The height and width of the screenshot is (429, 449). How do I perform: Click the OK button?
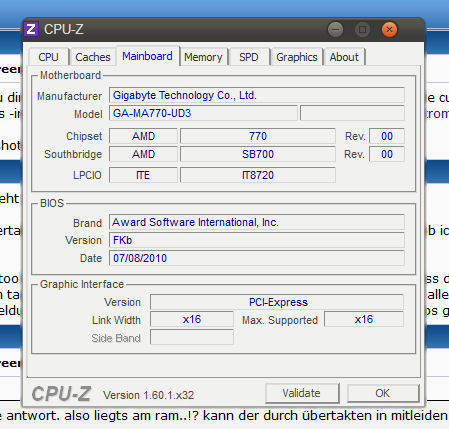point(383,393)
